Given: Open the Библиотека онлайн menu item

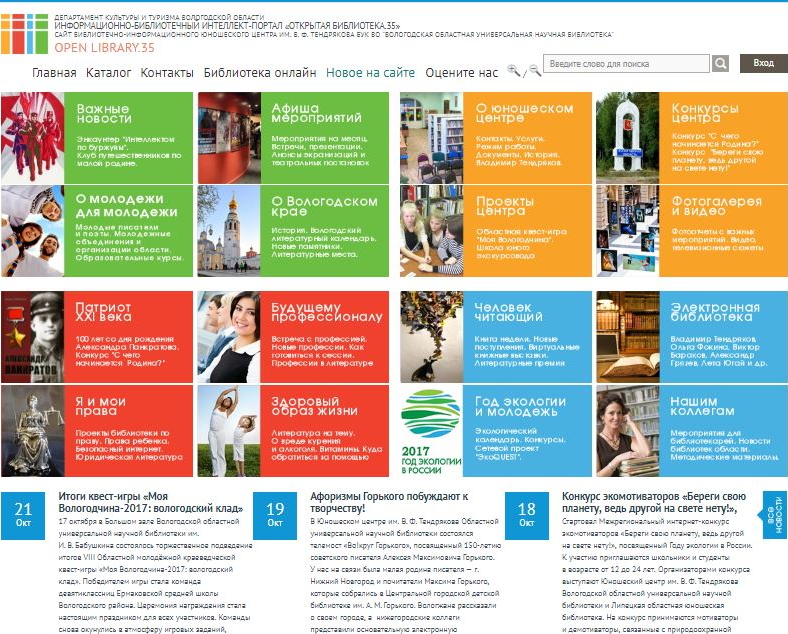Looking at the screenshot, I should 260,73.
